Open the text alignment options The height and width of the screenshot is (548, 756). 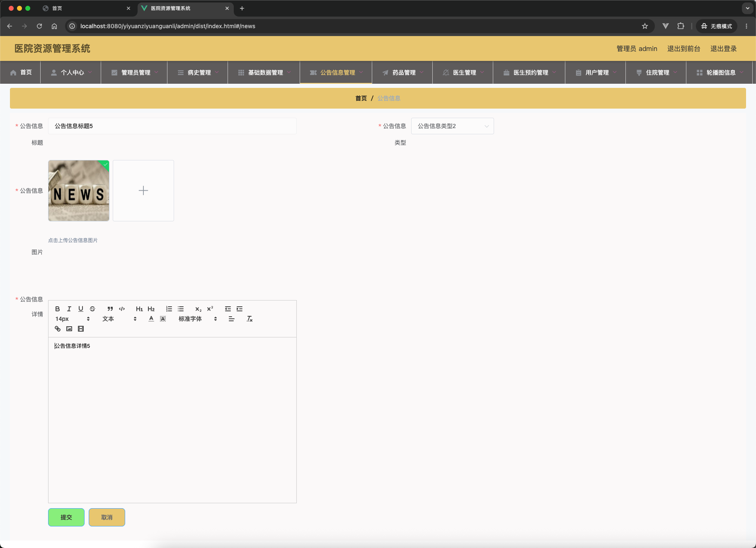click(x=232, y=319)
